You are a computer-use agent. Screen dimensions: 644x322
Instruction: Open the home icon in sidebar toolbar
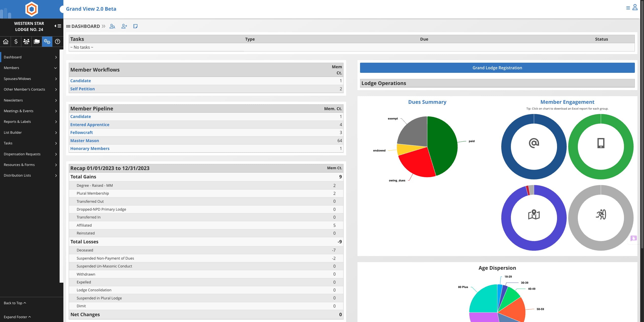tap(6, 41)
